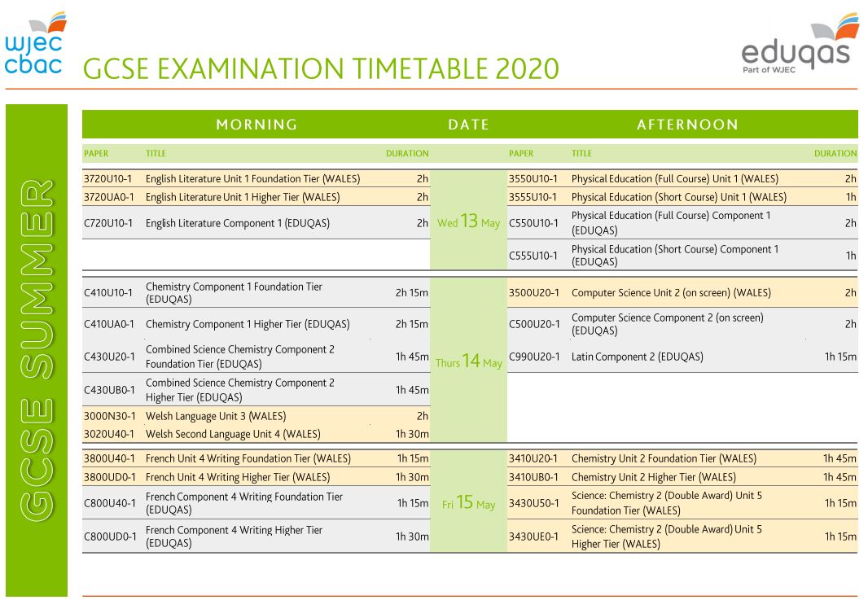Click paper code 3430U50-1
Image resolution: width=868 pixels, height=600 pixels.
tap(533, 504)
